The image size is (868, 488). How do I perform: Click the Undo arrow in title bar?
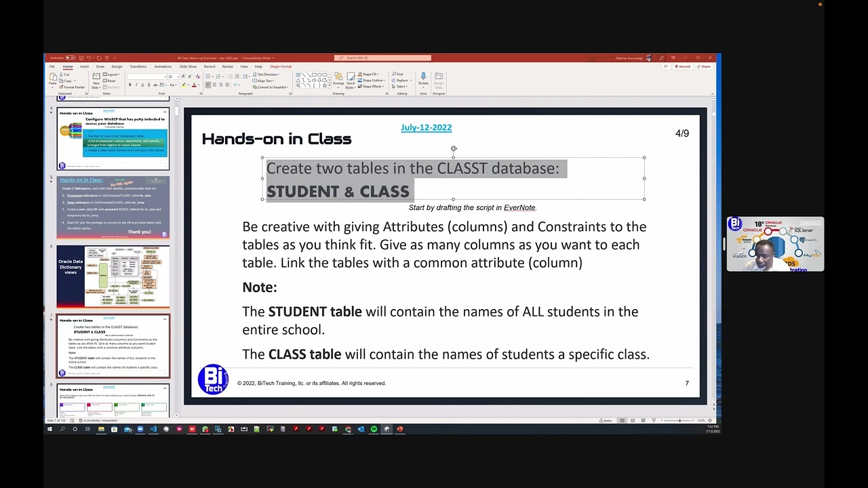click(89, 58)
